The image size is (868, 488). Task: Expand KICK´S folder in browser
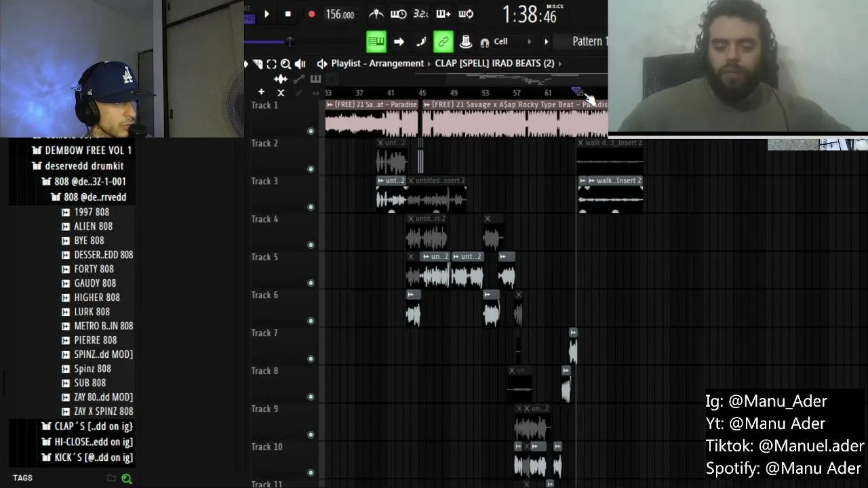click(x=87, y=457)
